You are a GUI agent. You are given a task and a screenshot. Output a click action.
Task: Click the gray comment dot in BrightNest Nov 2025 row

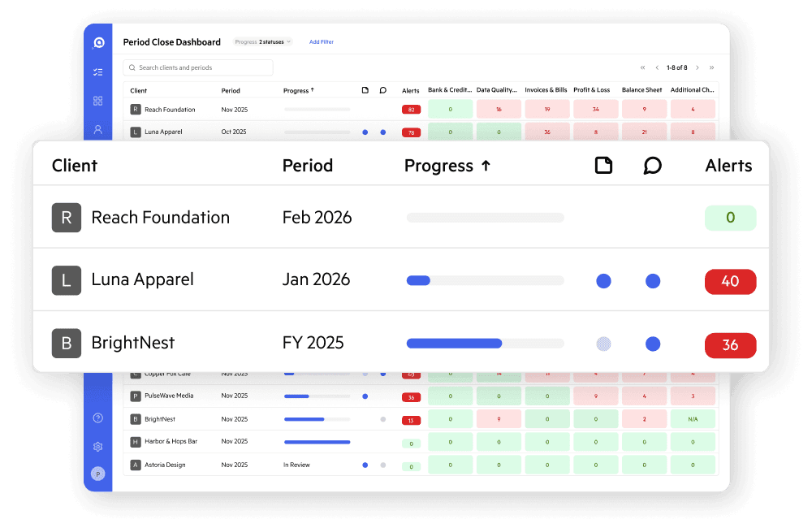(x=382, y=419)
